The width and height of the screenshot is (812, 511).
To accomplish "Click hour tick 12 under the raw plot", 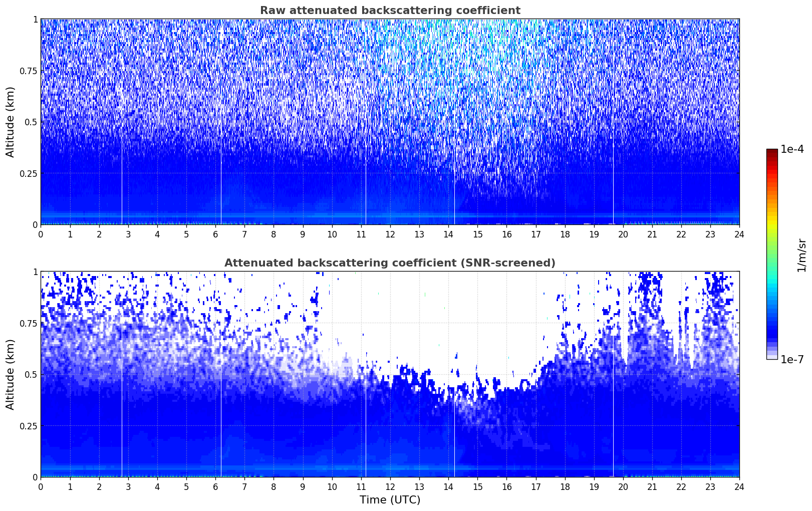I will 390,234.
